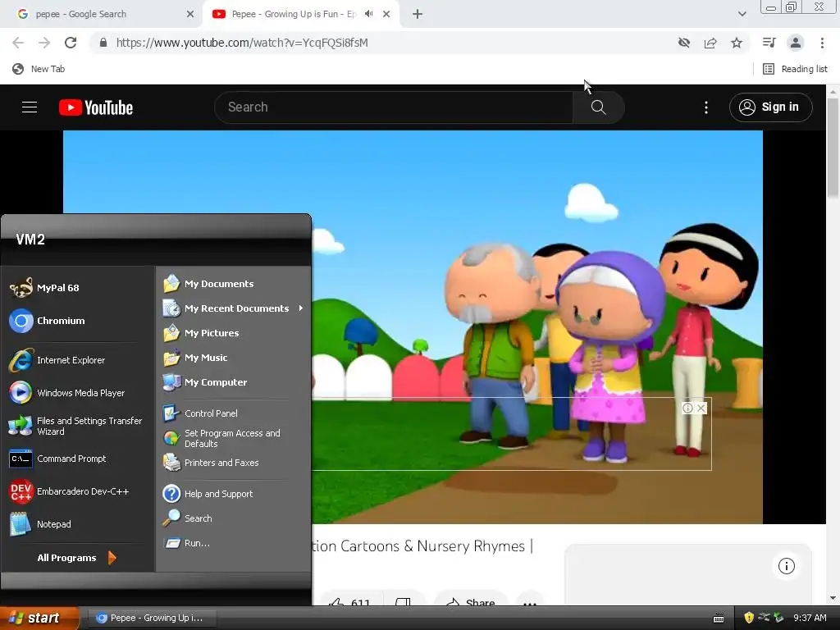The width and height of the screenshot is (840, 630).
Task: Open the on-screen keyboard tray icon
Action: [x=719, y=619]
